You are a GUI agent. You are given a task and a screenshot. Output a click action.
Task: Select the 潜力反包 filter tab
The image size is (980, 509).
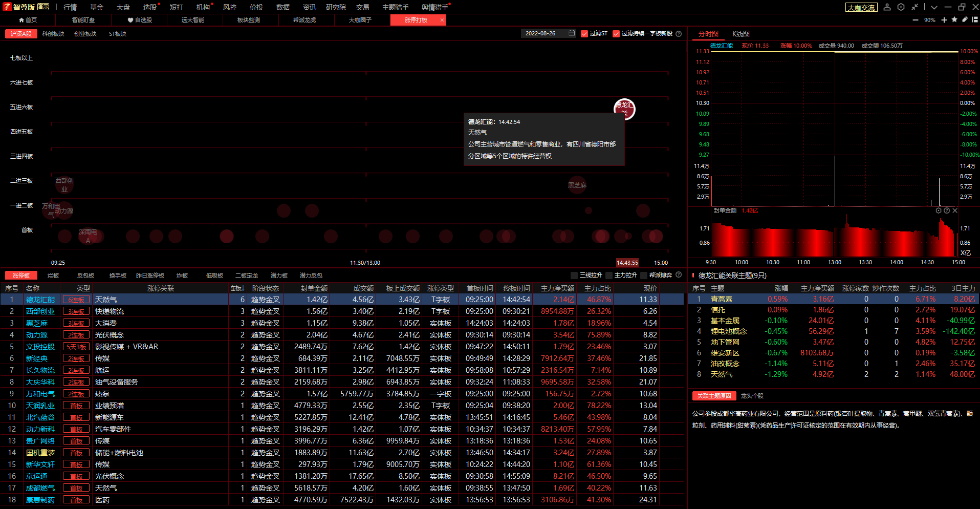point(311,275)
